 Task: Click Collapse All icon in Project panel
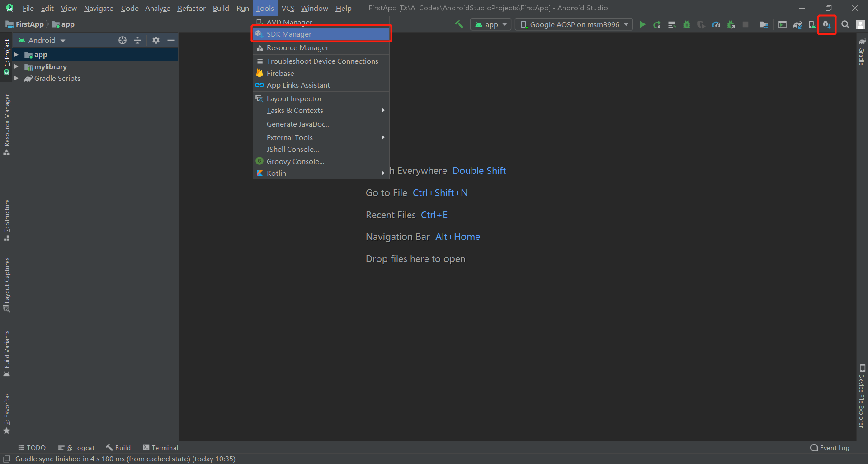pyautogui.click(x=137, y=40)
